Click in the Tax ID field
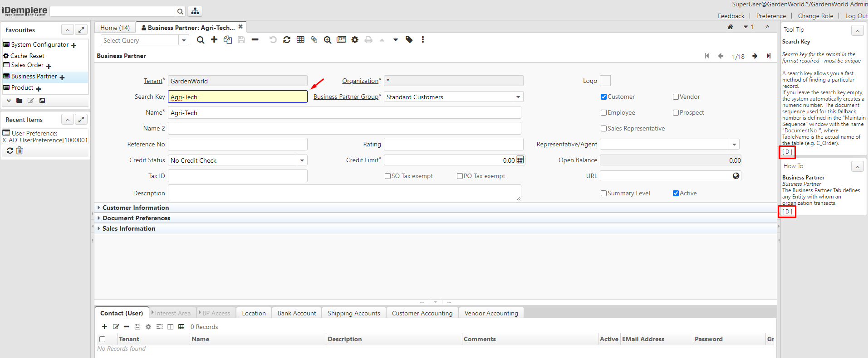 238,176
